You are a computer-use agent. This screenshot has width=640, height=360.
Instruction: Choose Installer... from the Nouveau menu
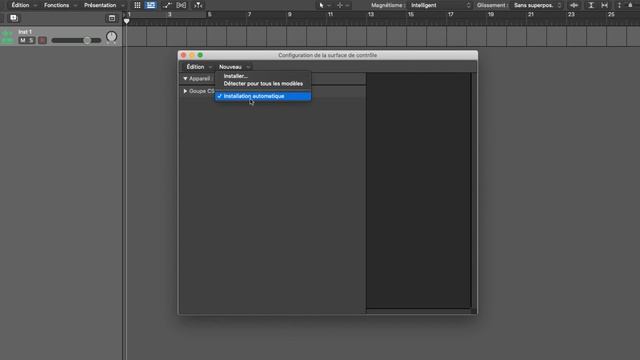pos(263,76)
